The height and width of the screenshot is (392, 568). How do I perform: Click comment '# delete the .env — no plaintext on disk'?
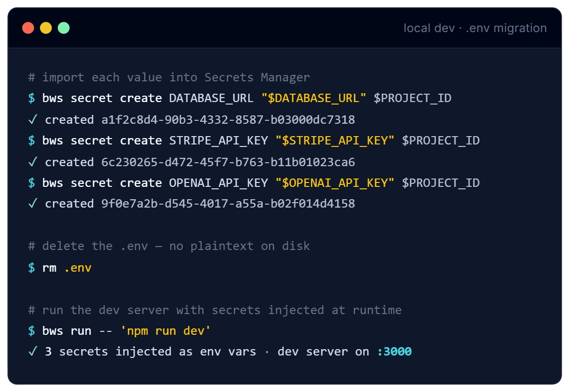click(x=169, y=246)
